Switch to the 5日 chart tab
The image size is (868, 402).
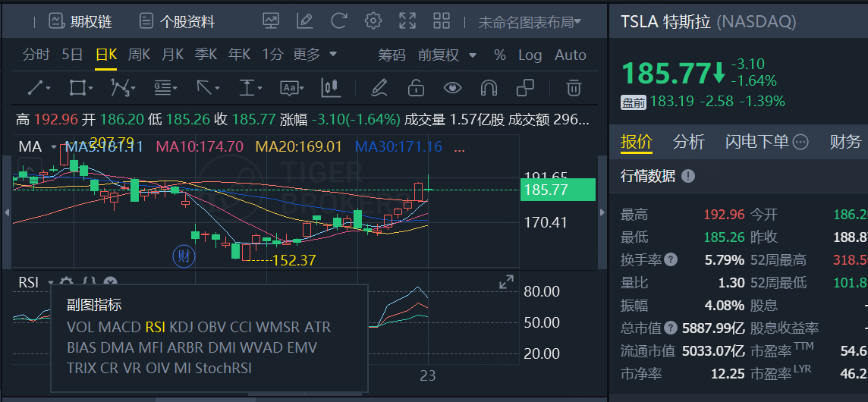click(x=73, y=55)
